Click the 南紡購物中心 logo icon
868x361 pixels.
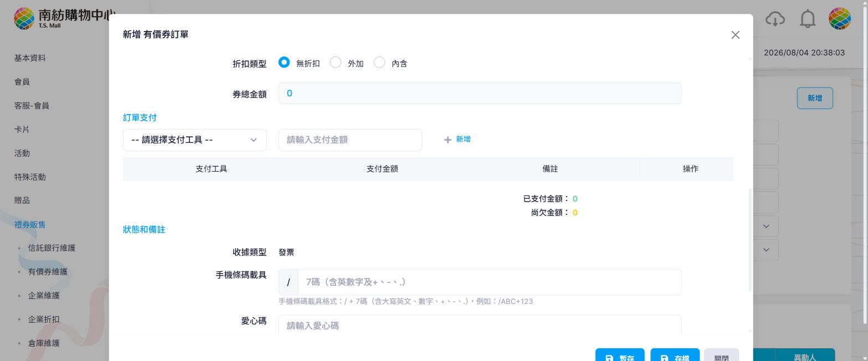(24, 18)
